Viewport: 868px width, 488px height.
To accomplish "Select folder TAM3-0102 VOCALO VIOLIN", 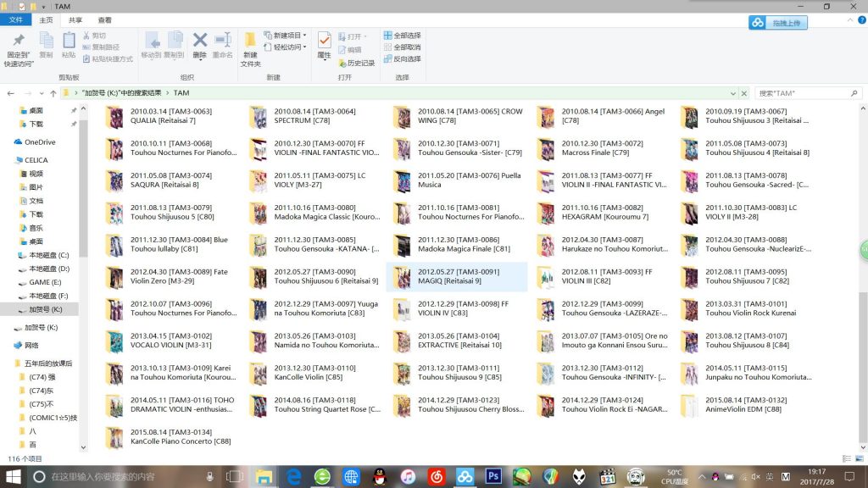I will [x=171, y=341].
